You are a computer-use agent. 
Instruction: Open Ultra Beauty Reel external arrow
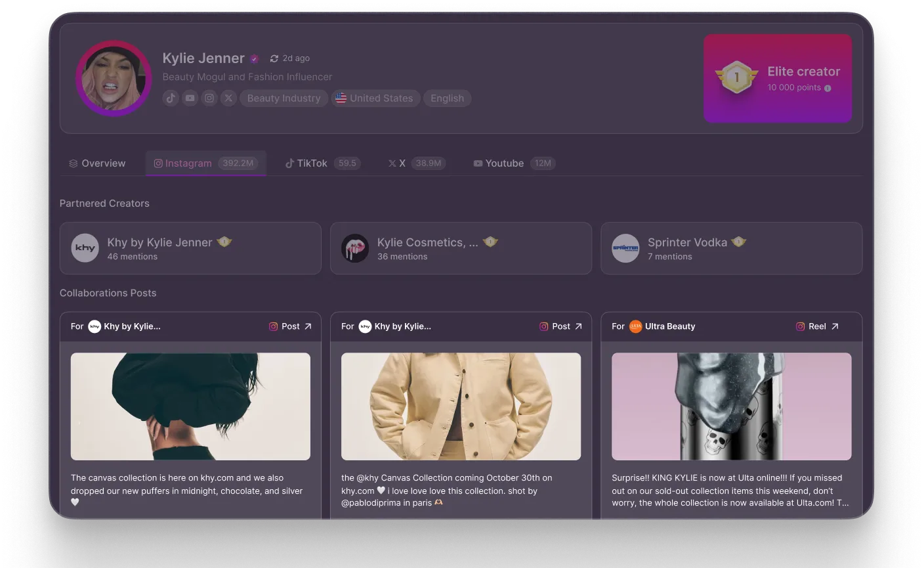click(x=835, y=326)
